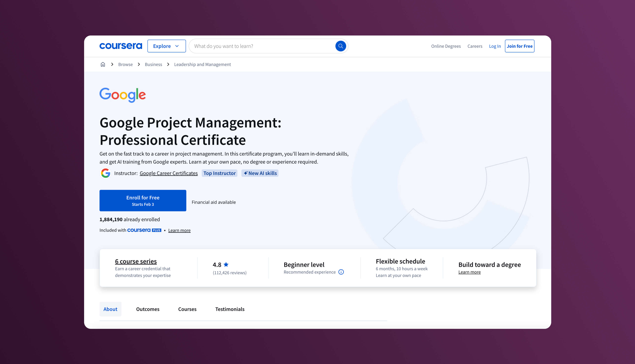
Task: Click the Google G instructor avatar
Action: click(x=106, y=173)
